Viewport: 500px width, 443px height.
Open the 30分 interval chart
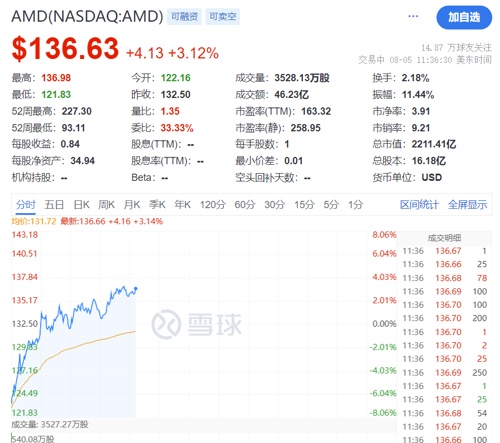coord(275,204)
